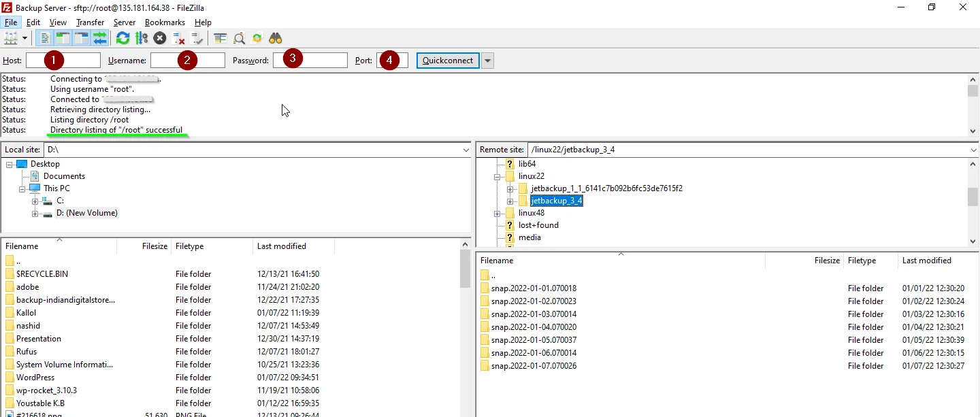Image resolution: width=980 pixels, height=417 pixels.
Task: Click the Documents icon in local tree
Action: [35, 176]
